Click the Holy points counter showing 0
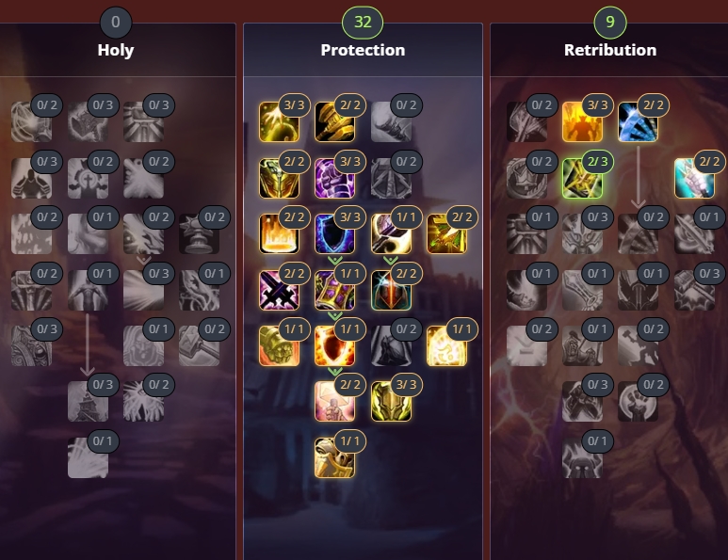 (116, 22)
